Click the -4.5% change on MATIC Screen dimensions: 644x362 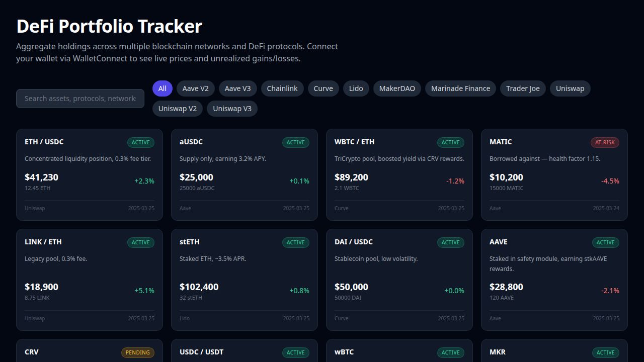[610, 181]
